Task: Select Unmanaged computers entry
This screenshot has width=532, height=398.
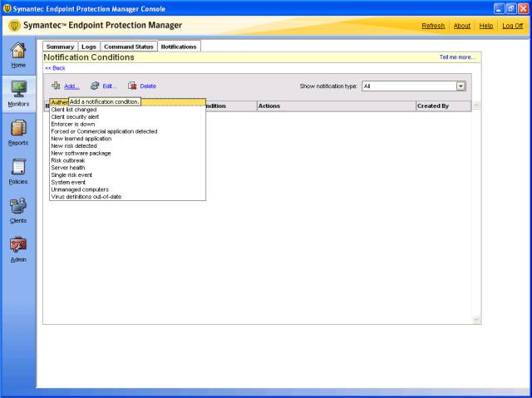Action: pos(127,189)
